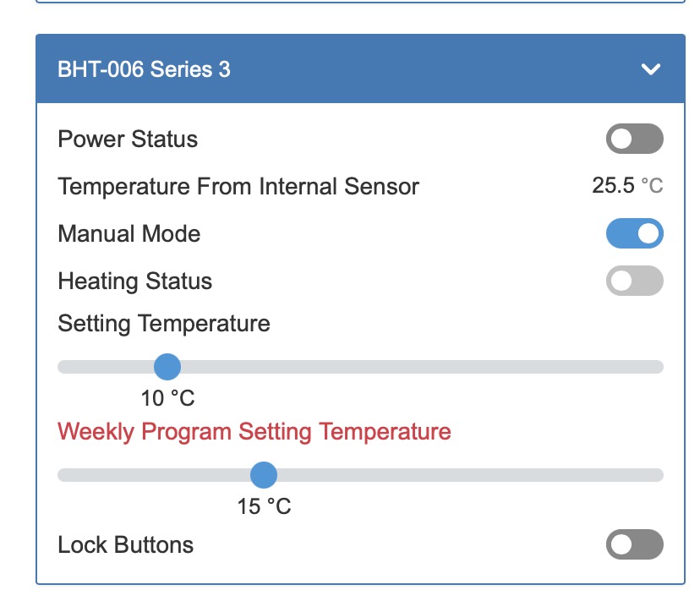Click the Setting Temperature slider track
Screen dimensions: 700x612
tap(423, 367)
